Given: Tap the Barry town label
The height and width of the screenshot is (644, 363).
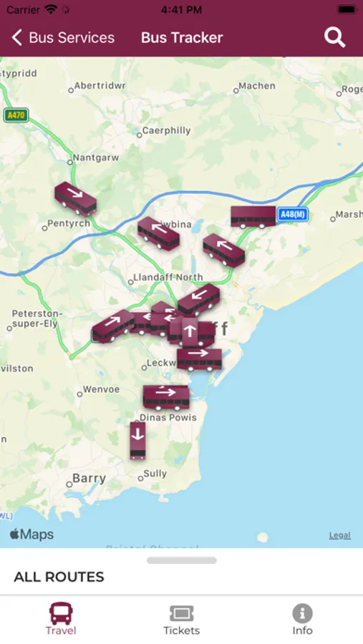Looking at the screenshot, I should pyautogui.click(x=89, y=479).
